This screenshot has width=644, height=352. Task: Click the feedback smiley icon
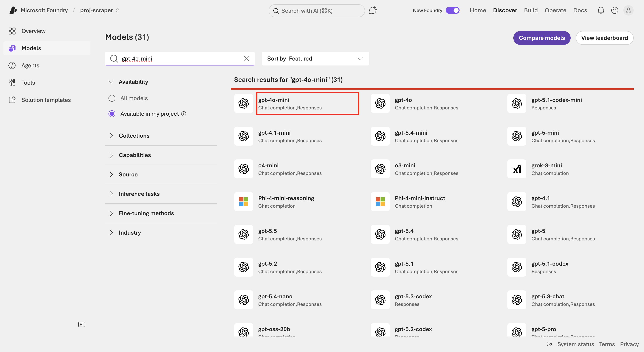(615, 10)
